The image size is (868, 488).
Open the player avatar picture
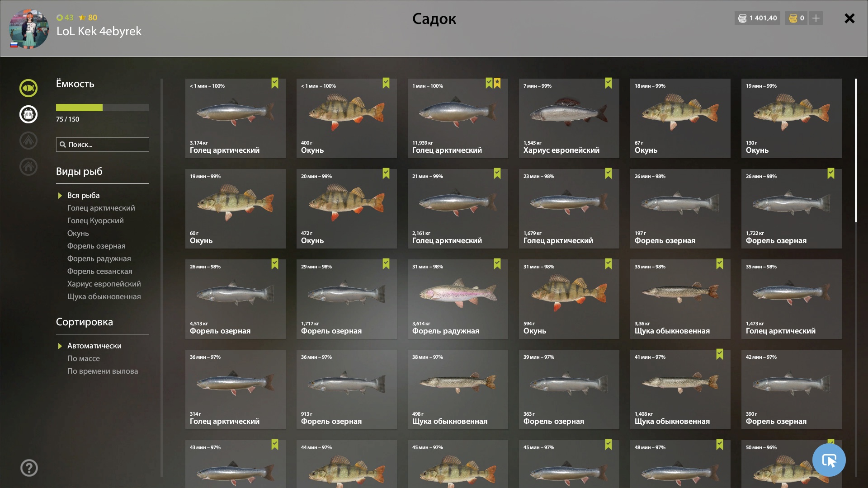(29, 29)
